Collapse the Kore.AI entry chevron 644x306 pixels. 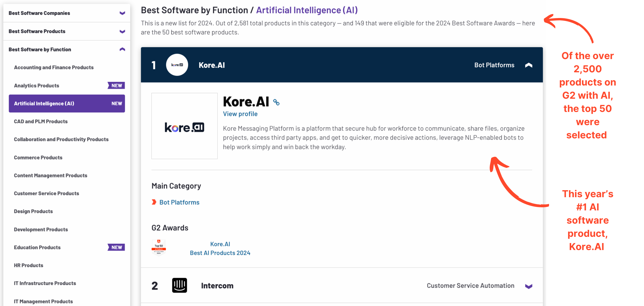click(528, 65)
